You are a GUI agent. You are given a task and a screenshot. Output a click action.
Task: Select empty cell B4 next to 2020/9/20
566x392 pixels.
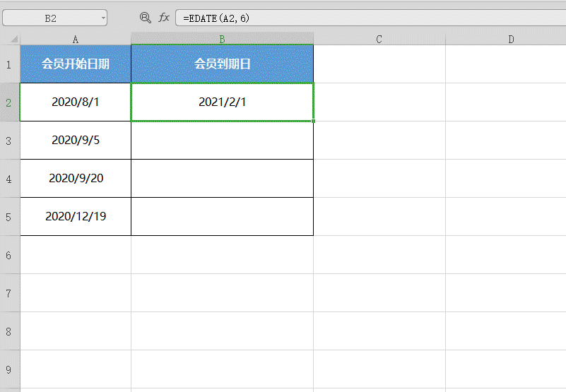[x=222, y=178]
